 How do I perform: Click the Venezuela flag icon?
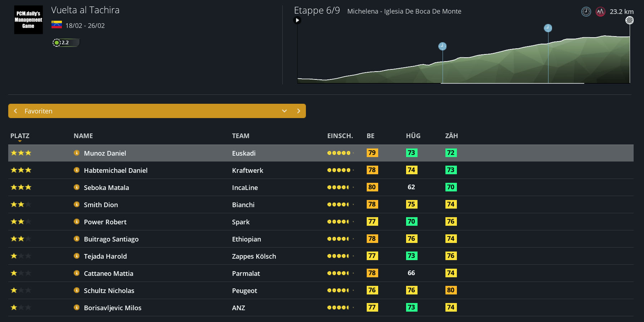pos(57,25)
